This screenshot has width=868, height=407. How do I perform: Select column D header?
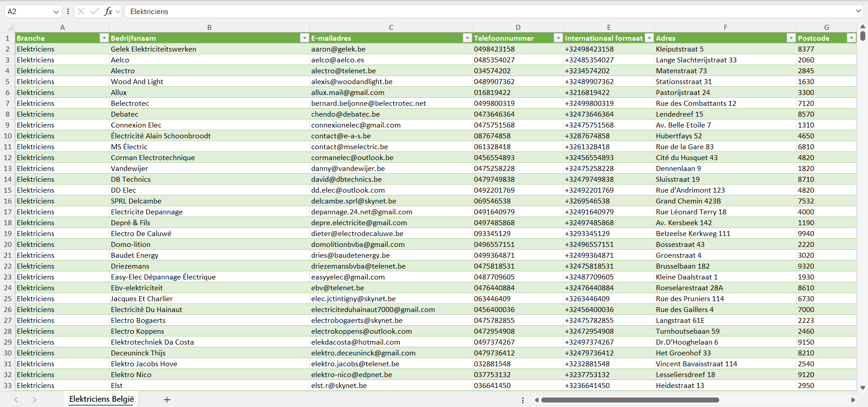(518, 28)
